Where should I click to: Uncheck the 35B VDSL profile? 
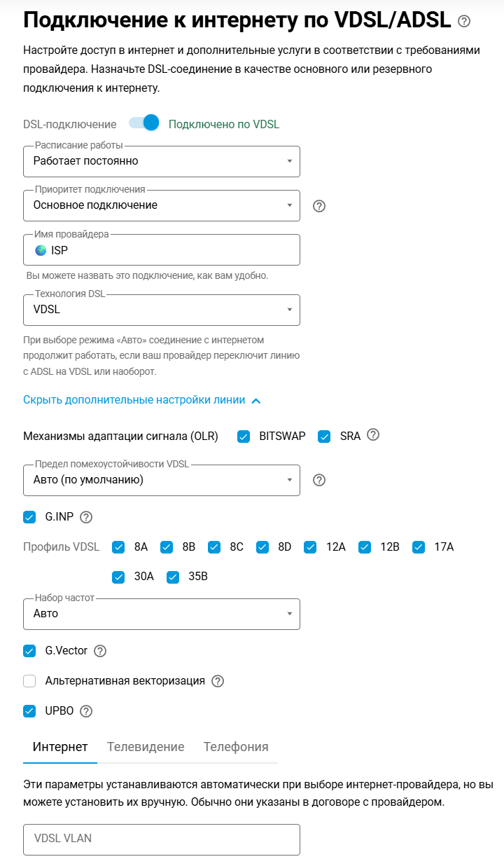[172, 577]
